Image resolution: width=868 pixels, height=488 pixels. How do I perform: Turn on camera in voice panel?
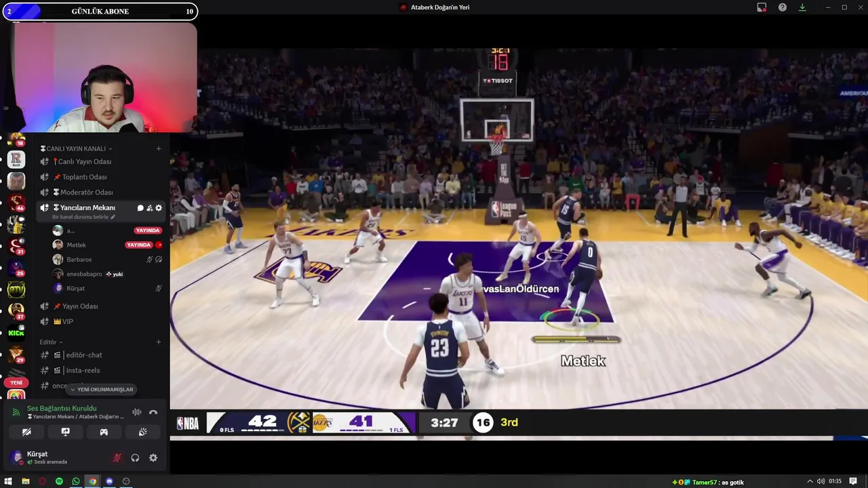pos(26,432)
